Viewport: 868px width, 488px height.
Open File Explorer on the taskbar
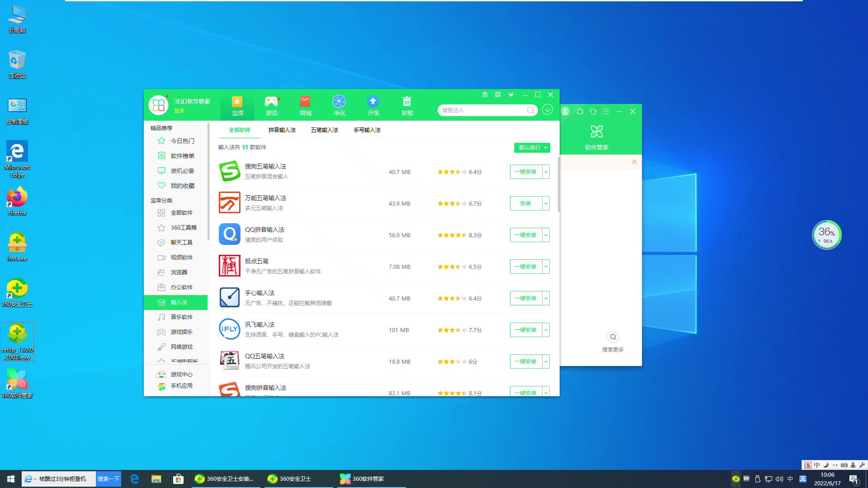[x=156, y=479]
